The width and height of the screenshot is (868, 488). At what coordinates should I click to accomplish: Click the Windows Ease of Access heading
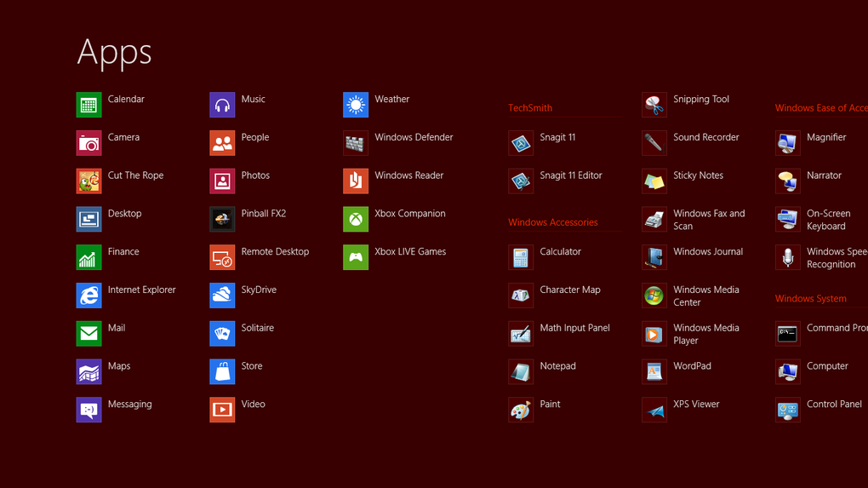click(x=821, y=108)
